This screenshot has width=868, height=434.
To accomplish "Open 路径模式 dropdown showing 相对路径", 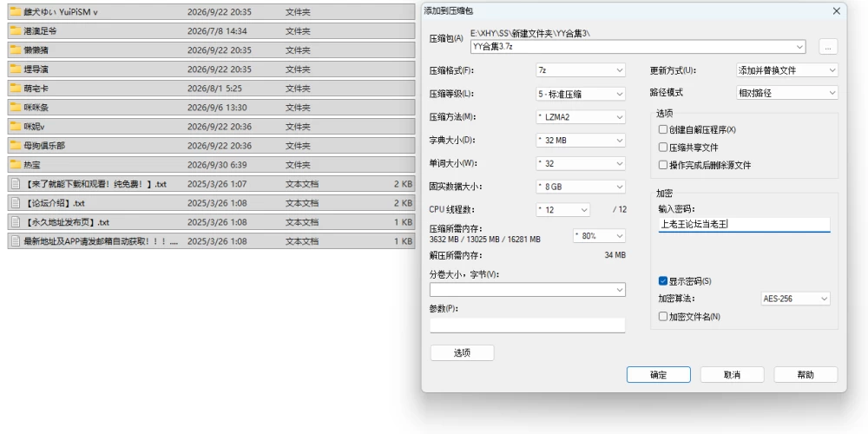I will (786, 93).
